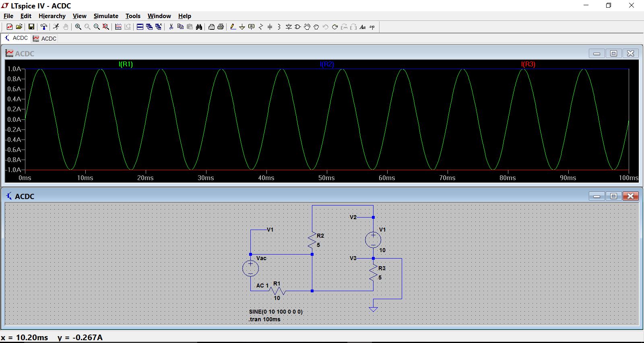Create a new schematic from the toolbar
The image size is (644, 343).
coord(10,27)
